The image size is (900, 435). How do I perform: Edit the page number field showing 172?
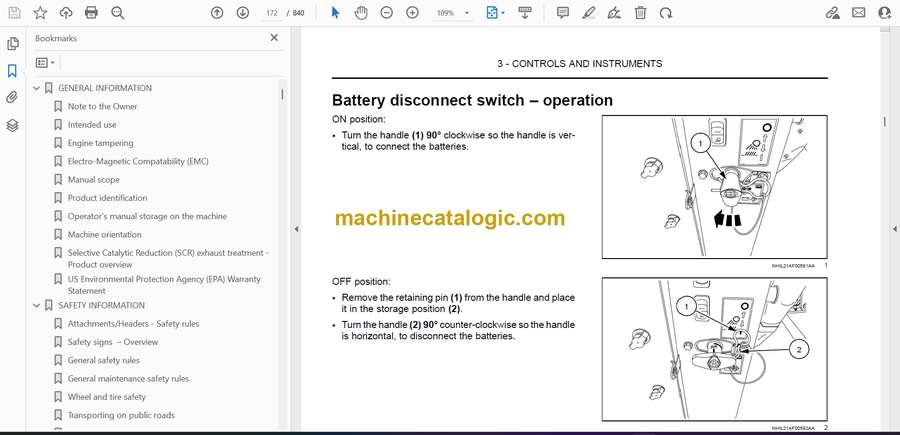tap(272, 13)
